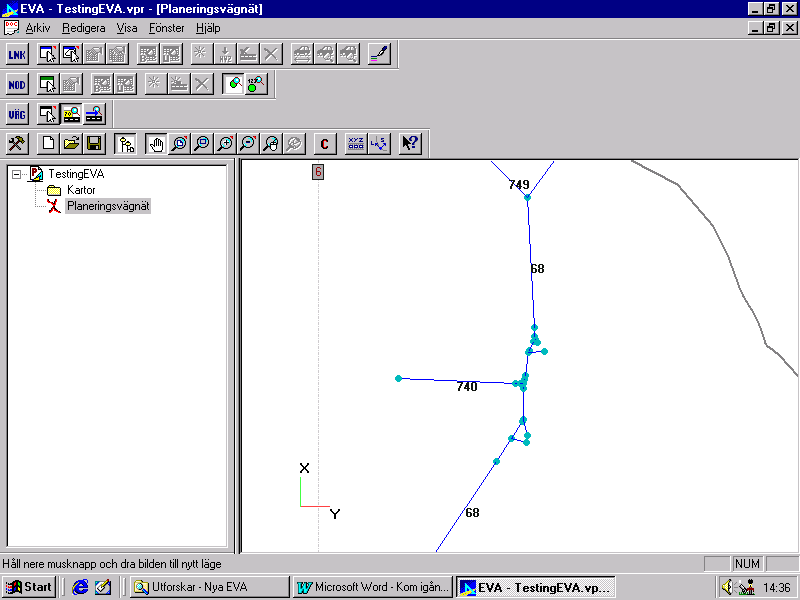Open the Visa menu
The height and width of the screenshot is (600, 800).
127,28
